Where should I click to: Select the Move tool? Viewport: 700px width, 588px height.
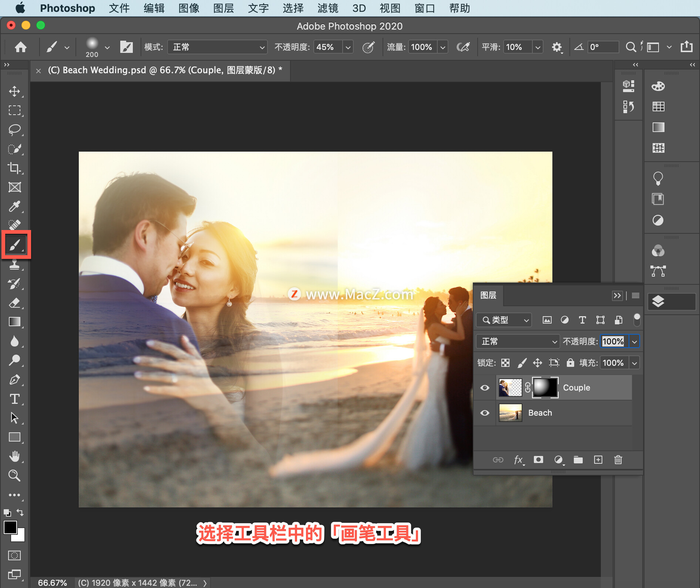[14, 91]
